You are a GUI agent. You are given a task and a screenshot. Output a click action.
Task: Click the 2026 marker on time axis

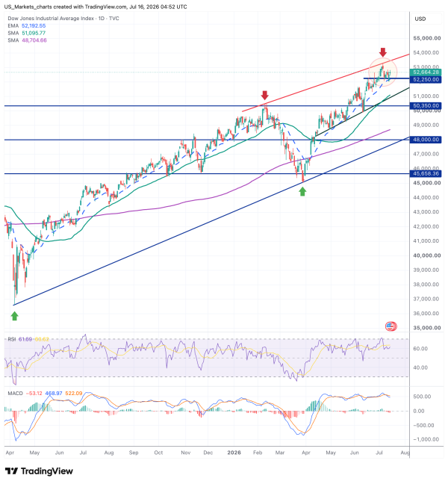pyautogui.click(x=234, y=453)
